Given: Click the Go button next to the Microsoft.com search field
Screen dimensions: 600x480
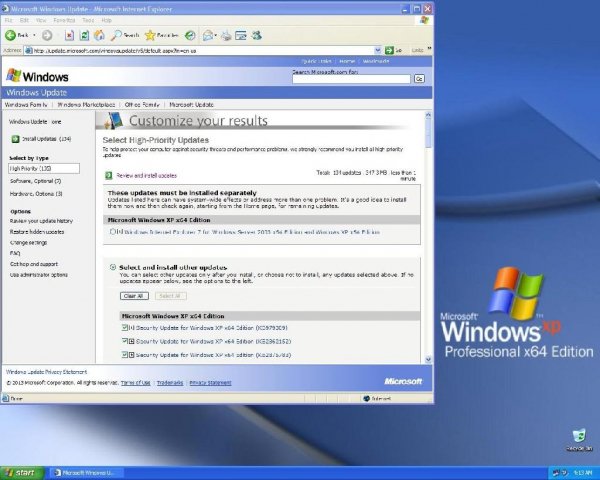Looking at the screenshot, I should point(419,78).
